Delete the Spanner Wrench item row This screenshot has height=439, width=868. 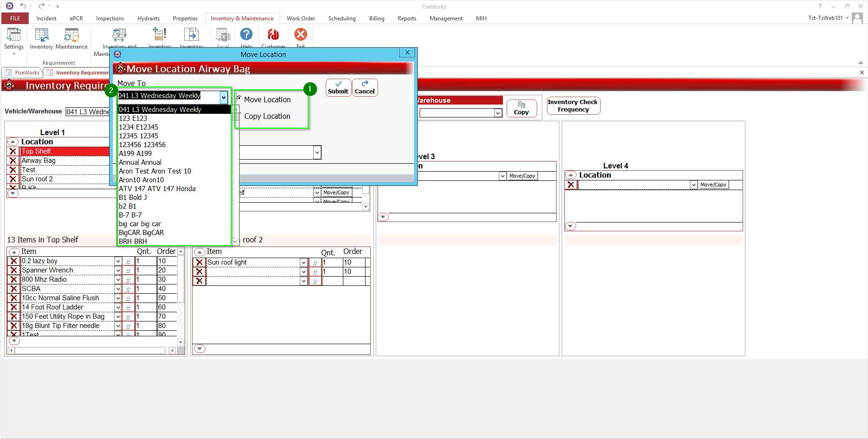(14, 270)
